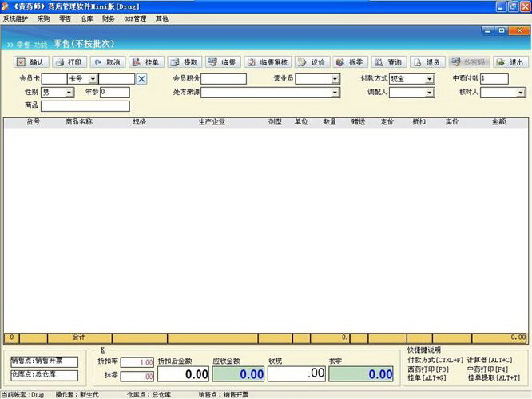Expand the 调配人 dispenser dropdown

[x=430, y=93]
